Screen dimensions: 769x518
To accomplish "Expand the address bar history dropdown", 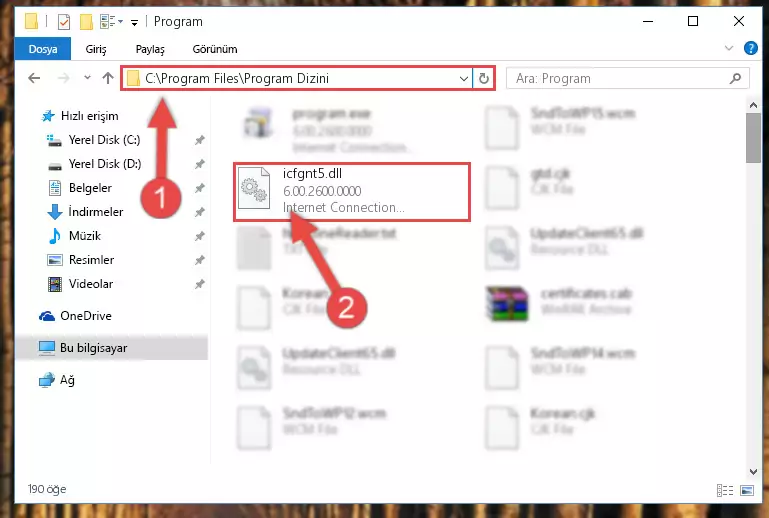I will coord(463,78).
